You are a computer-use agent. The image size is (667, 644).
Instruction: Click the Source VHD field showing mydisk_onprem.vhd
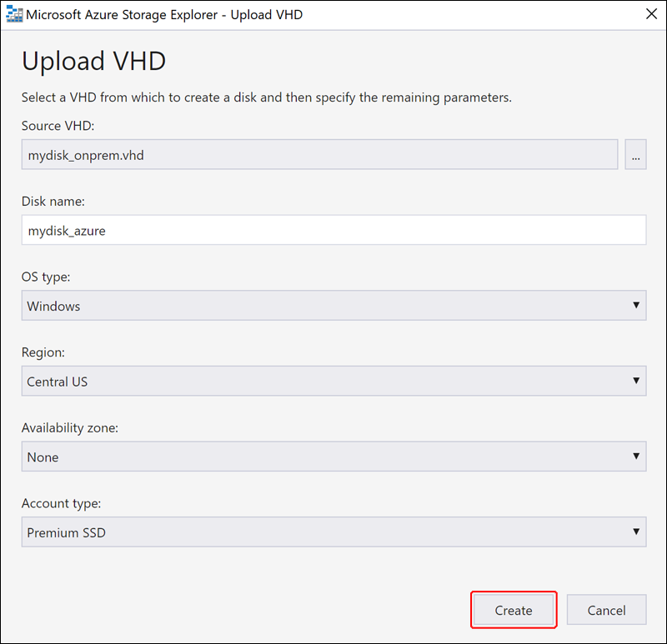(319, 154)
